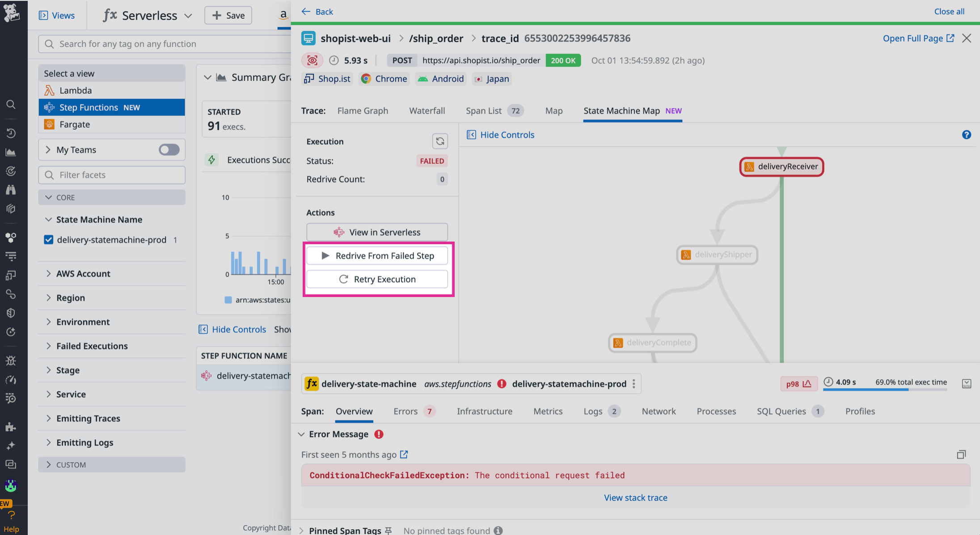
Task: Click the binoculars Watchdog icon
Action: [x=11, y=190]
